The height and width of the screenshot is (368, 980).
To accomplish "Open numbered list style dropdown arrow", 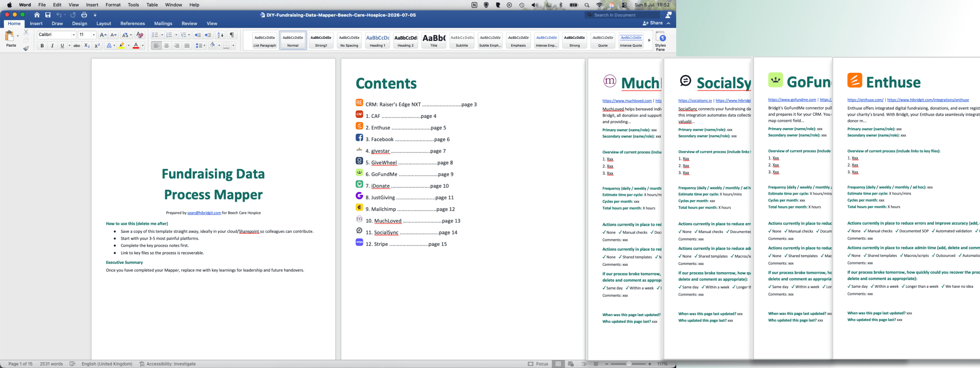I will [x=176, y=35].
